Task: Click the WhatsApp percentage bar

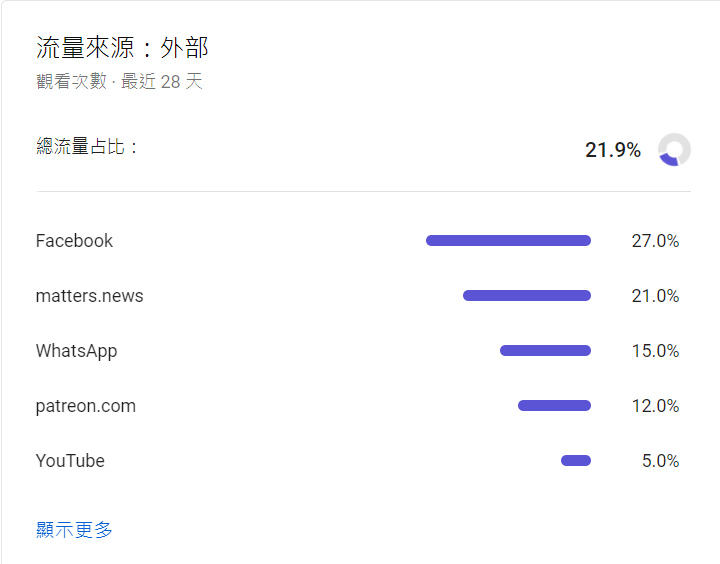Action: pos(545,350)
